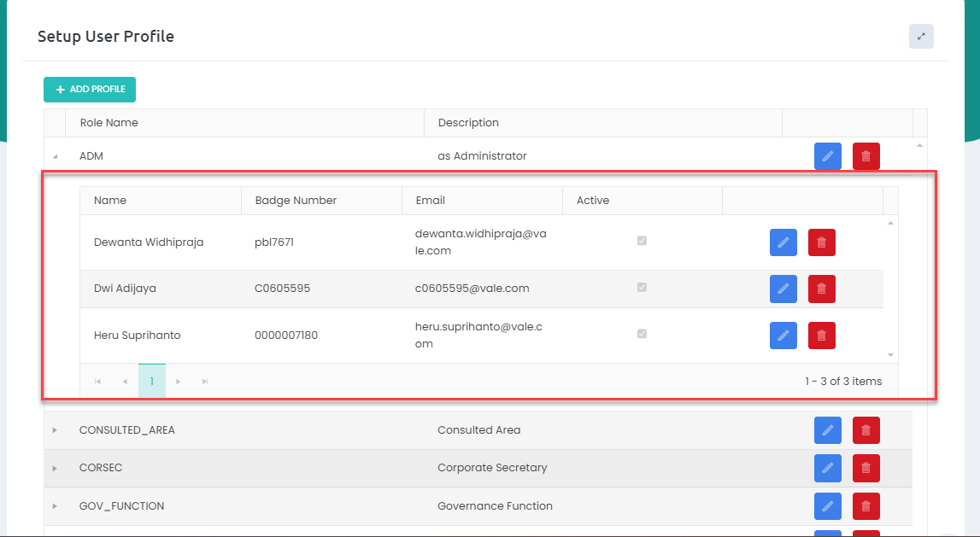This screenshot has height=537, width=980.
Task: Click the Add Profile button
Action: tap(90, 90)
